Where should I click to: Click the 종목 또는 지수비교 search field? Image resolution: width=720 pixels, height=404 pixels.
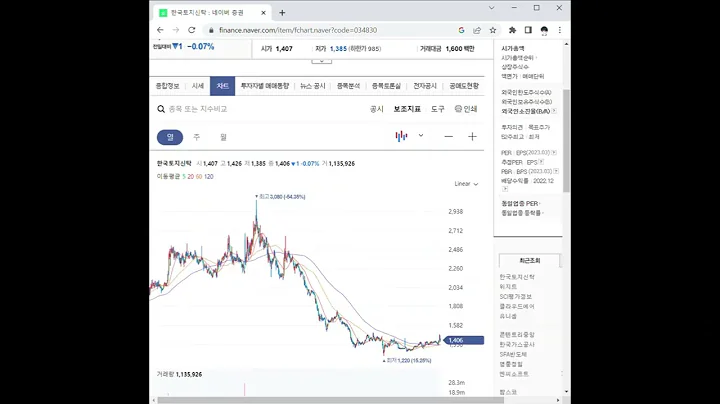(198, 109)
